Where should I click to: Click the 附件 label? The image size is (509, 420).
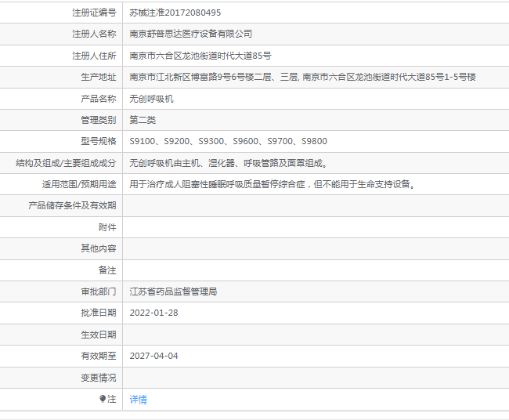click(x=107, y=227)
